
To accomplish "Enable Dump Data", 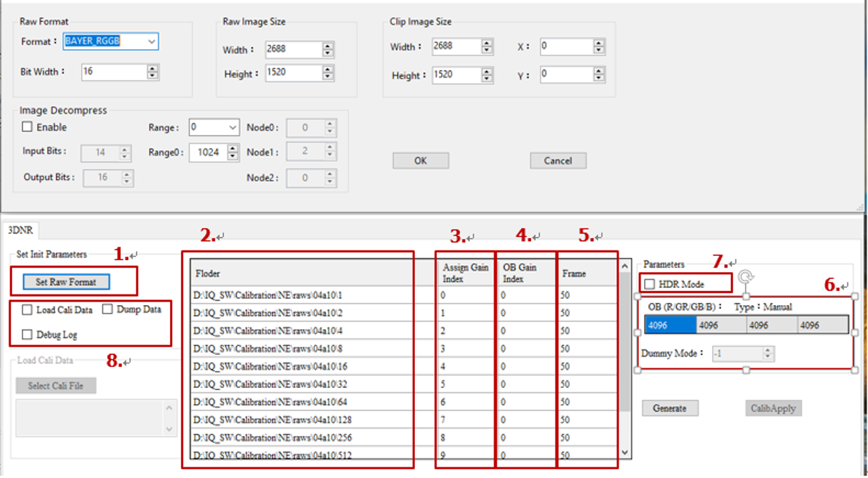I will pos(107,309).
